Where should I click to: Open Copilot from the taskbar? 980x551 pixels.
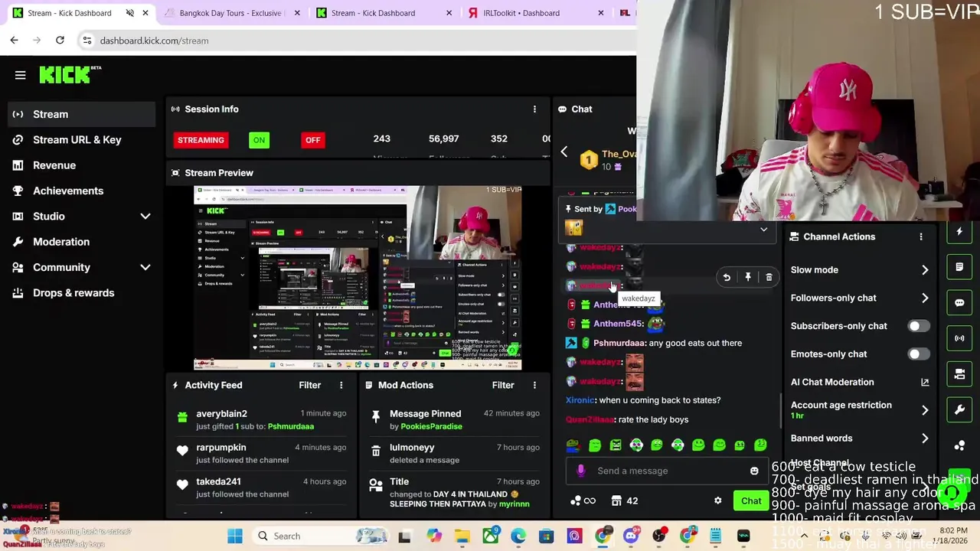(434, 536)
